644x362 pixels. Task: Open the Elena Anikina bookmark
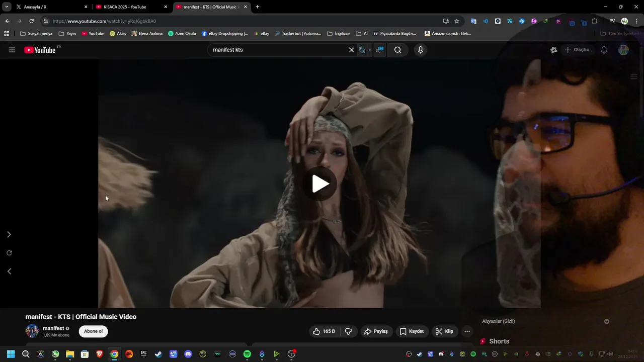[x=147, y=34]
